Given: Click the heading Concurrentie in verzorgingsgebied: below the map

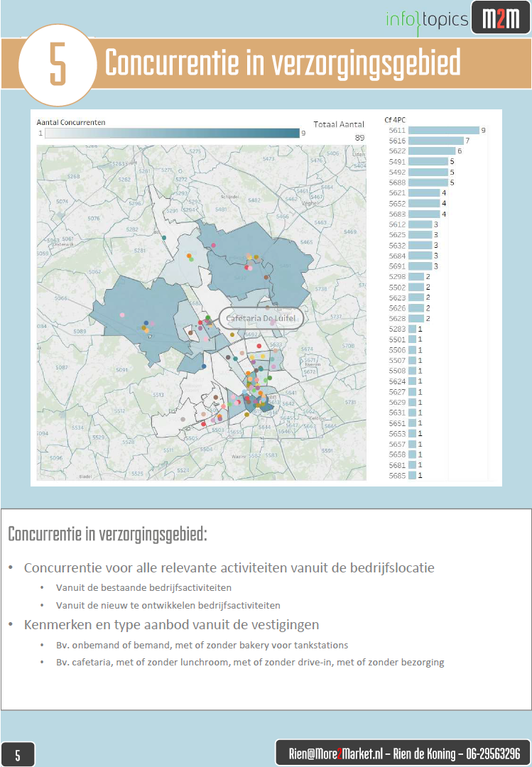Looking at the screenshot, I should (x=108, y=534).
